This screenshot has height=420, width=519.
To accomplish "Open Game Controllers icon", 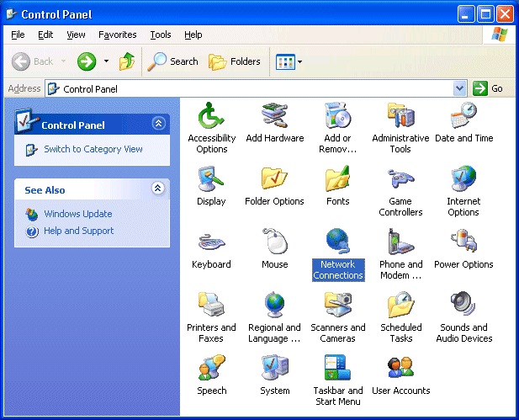I will click(x=401, y=179).
